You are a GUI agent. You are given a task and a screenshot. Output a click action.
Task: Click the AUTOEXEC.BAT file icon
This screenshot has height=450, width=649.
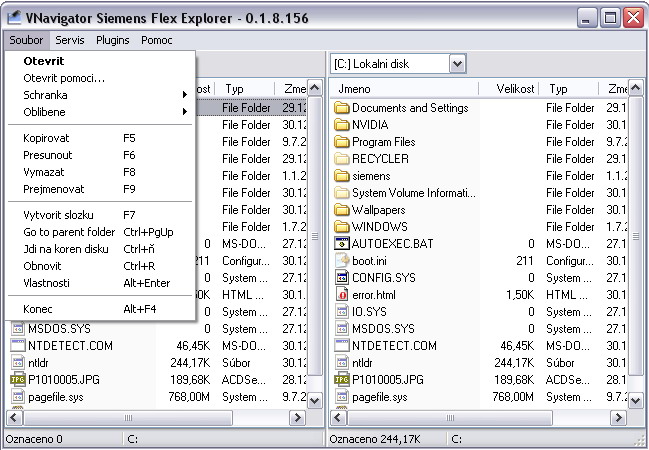(341, 244)
